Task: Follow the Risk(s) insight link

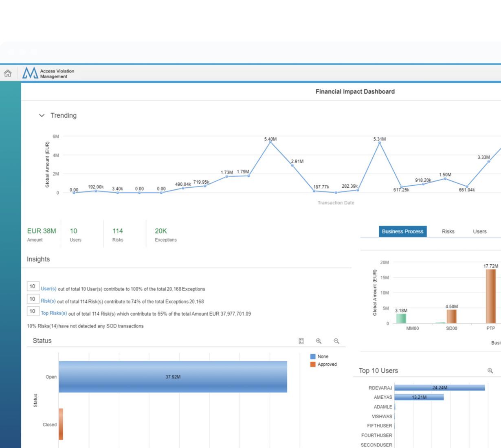Action: (x=48, y=301)
